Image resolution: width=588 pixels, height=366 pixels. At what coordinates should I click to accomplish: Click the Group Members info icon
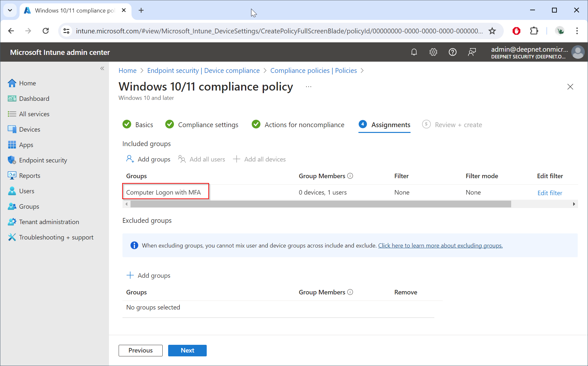point(350,176)
